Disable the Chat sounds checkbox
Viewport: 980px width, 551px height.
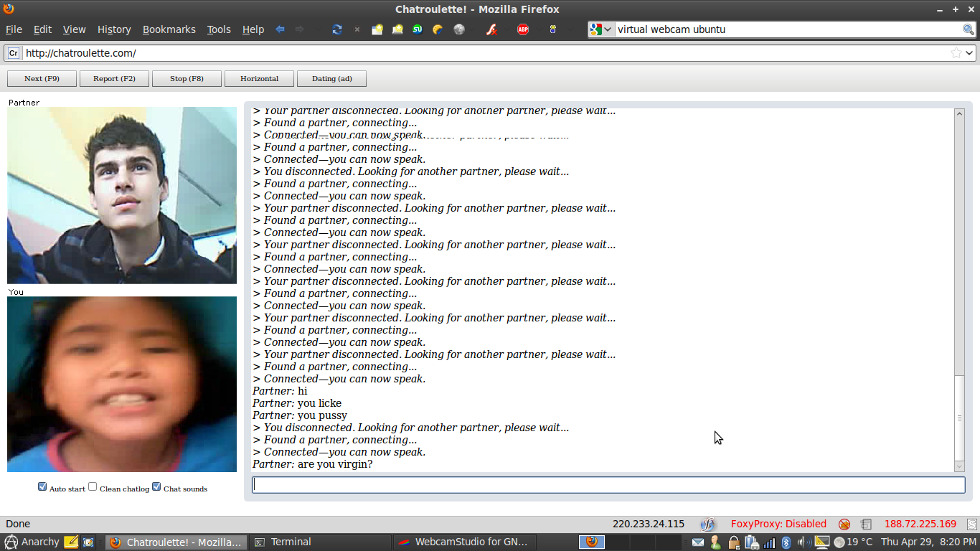[156, 487]
